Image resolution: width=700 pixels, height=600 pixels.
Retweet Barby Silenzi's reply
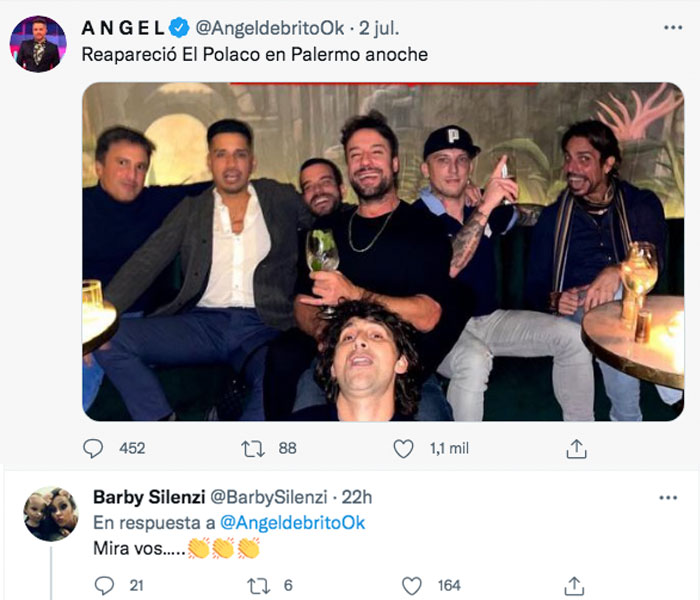[258, 585]
